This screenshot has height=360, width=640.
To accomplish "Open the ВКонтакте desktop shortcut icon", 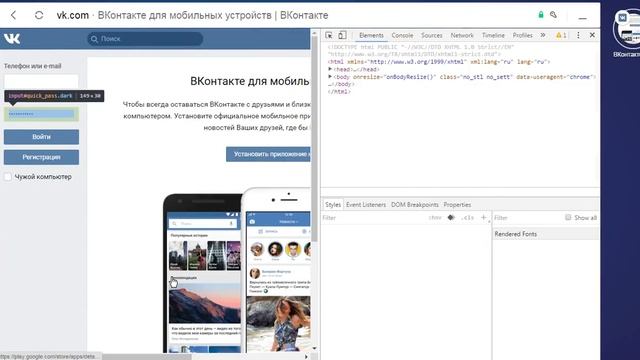I will [627, 33].
